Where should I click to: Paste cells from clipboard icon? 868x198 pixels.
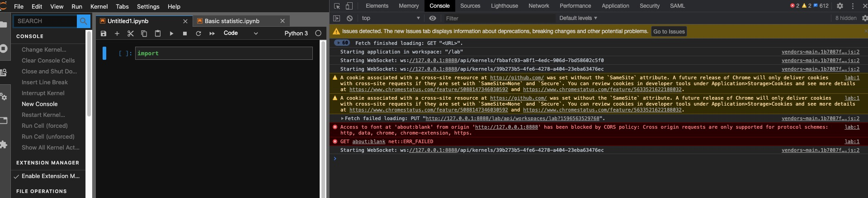[x=158, y=34]
